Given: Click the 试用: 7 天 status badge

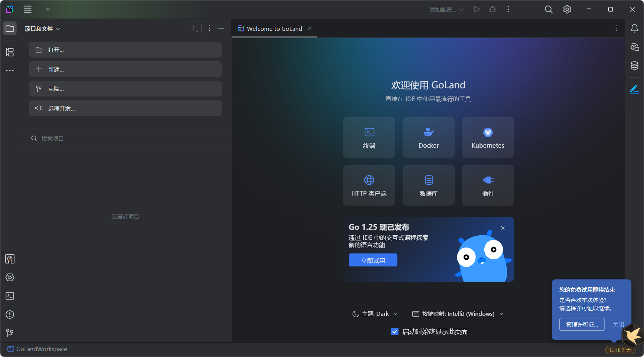Looking at the screenshot, I should pos(620,350).
